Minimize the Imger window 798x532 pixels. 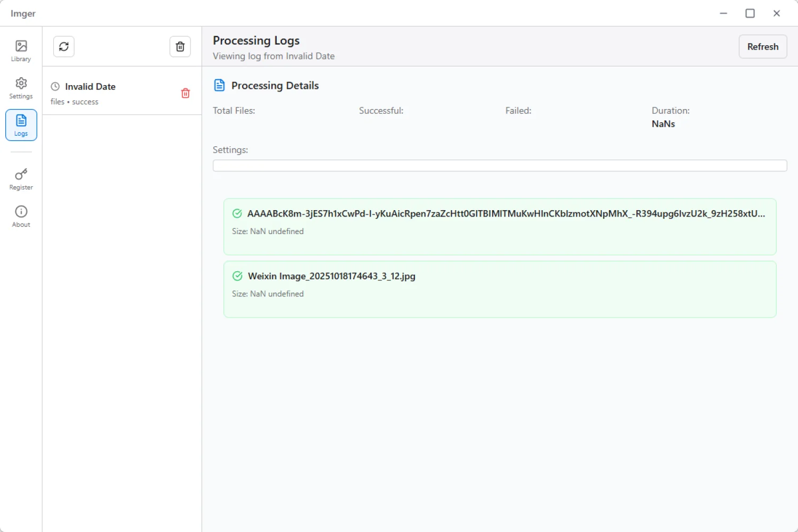pyautogui.click(x=724, y=13)
